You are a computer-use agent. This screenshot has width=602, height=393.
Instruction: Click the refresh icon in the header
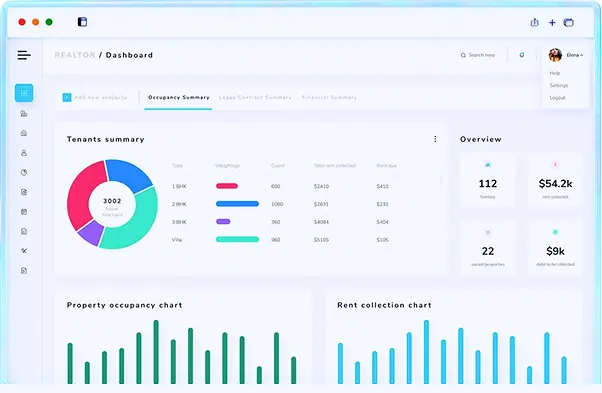point(522,55)
